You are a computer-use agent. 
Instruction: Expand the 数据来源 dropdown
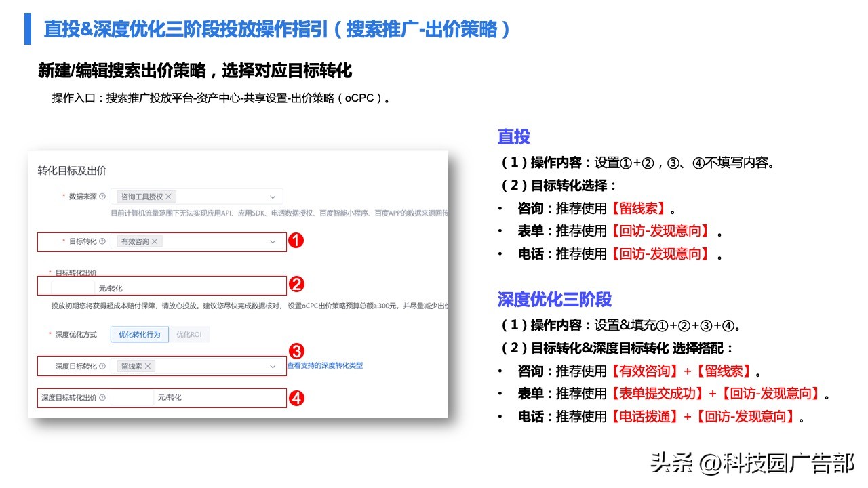273,197
